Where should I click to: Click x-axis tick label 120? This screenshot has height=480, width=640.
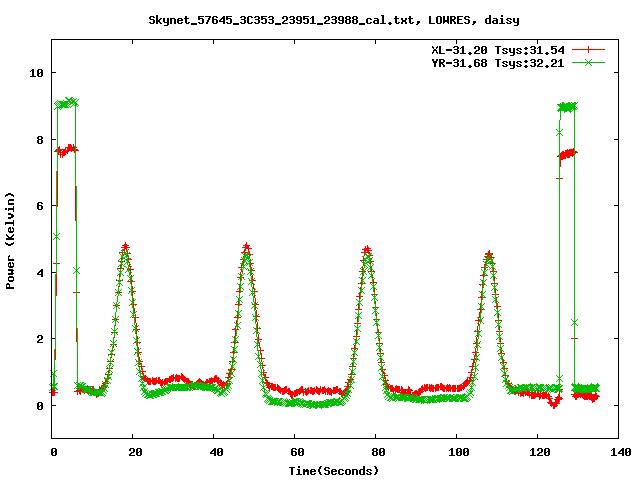coord(540,452)
